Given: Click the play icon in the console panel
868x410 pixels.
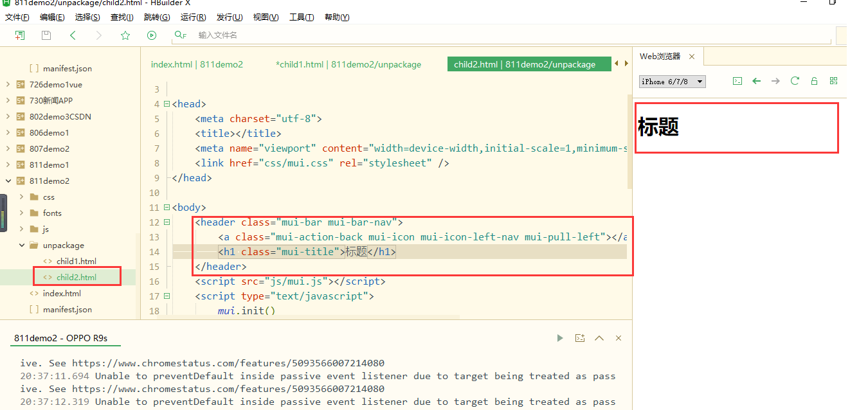Looking at the screenshot, I should pos(560,338).
